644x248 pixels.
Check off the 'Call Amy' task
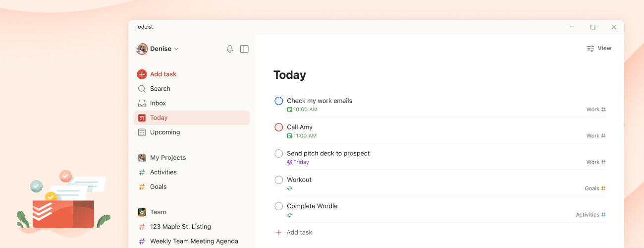point(279,127)
